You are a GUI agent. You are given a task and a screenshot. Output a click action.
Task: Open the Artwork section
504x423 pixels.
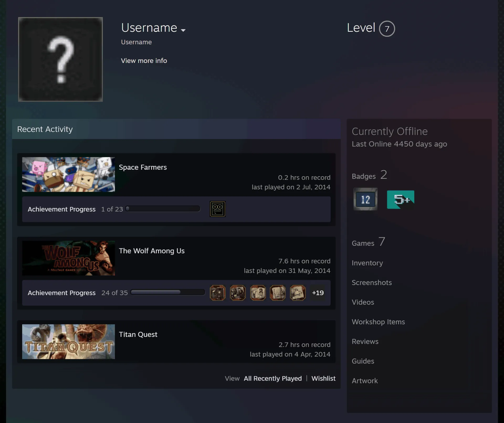pyautogui.click(x=365, y=381)
